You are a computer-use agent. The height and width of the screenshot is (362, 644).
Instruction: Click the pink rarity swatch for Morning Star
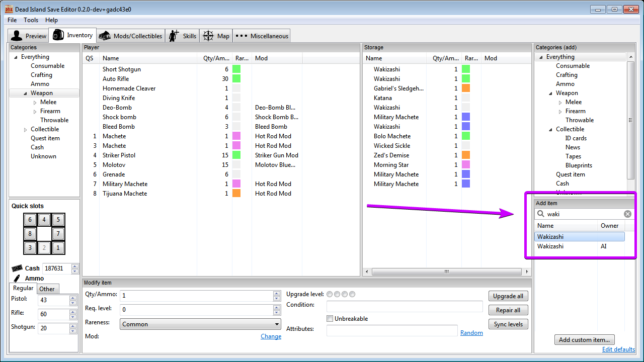coord(466,165)
